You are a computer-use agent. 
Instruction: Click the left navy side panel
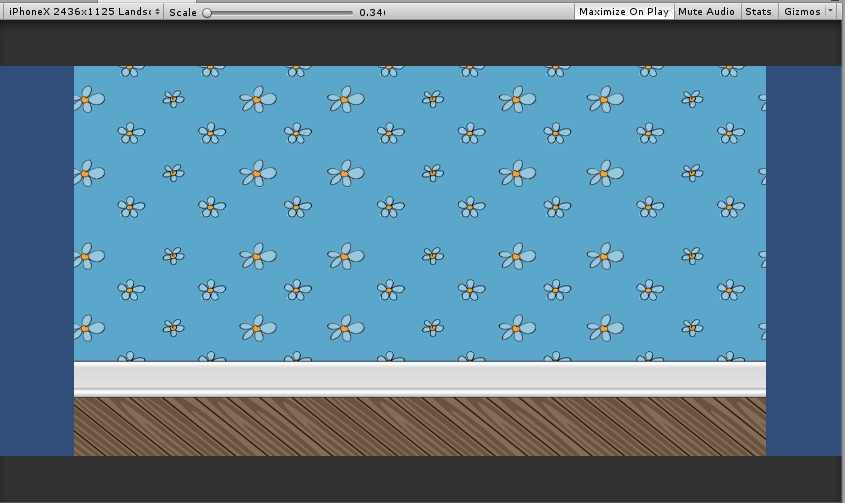click(37, 260)
